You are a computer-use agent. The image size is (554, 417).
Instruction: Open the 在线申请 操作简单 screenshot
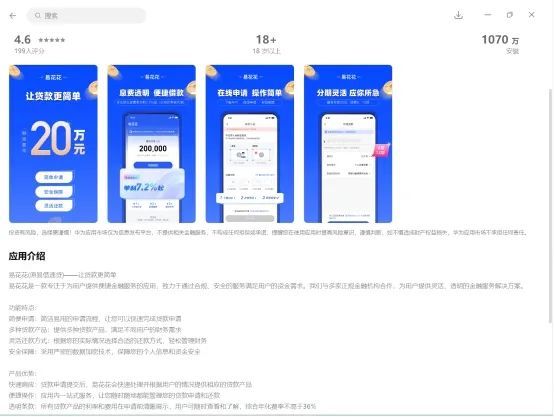pos(250,143)
